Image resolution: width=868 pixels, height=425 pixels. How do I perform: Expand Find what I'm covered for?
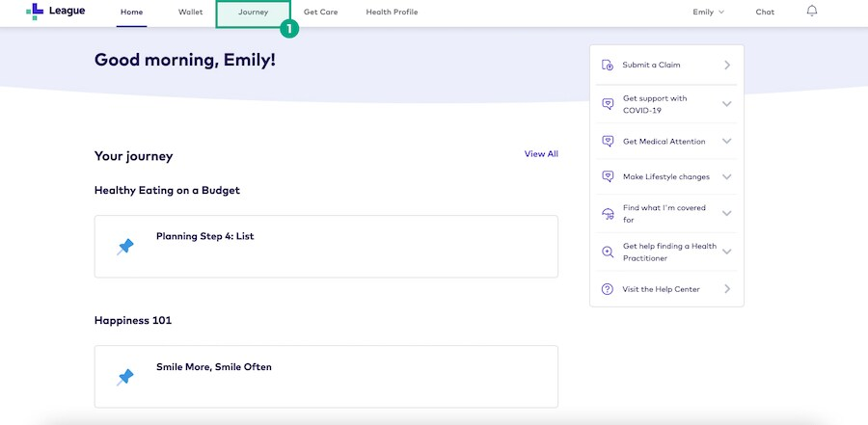pyautogui.click(x=726, y=214)
